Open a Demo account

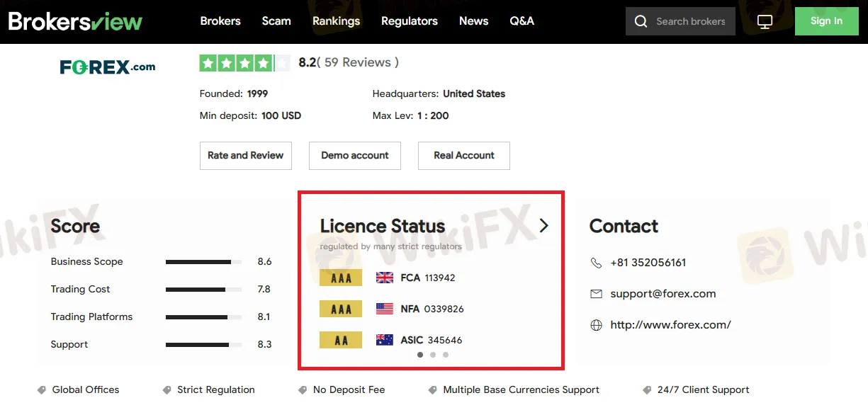[x=355, y=156]
